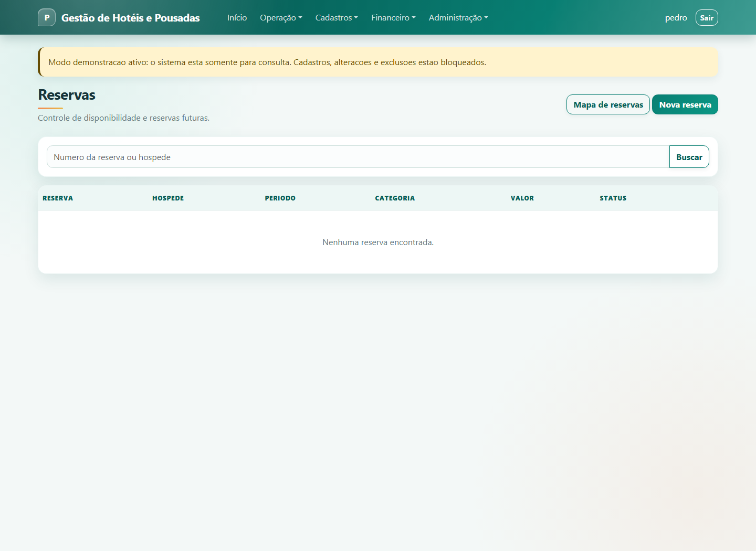Focus the reservation number or guest search field
Screen dimensions: 756x551
click(358, 157)
